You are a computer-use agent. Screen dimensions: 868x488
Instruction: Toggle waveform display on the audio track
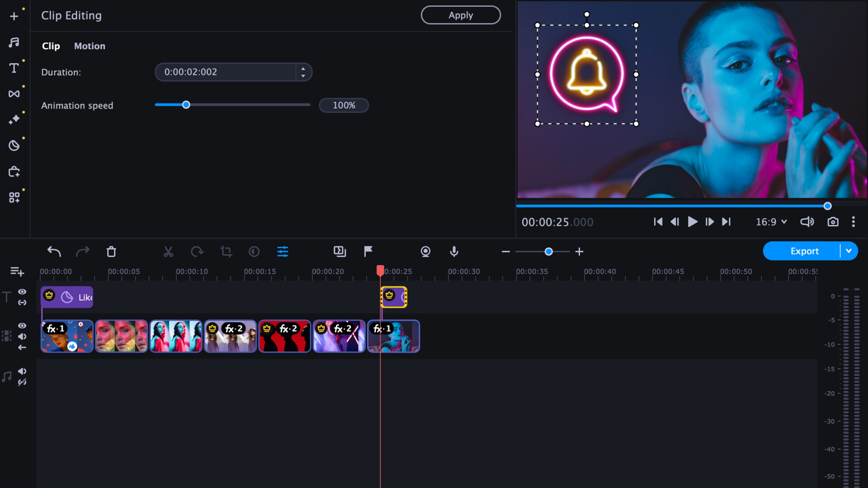click(23, 382)
